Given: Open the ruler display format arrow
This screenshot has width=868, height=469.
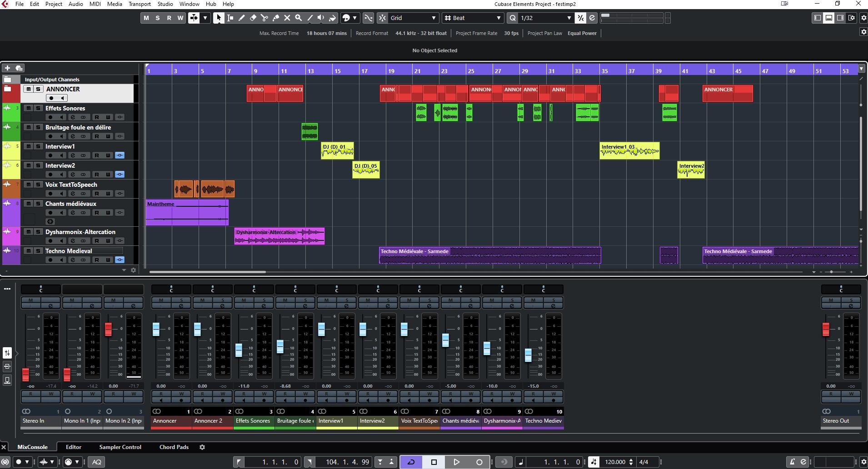Looking at the screenshot, I should pyautogui.click(x=861, y=69).
